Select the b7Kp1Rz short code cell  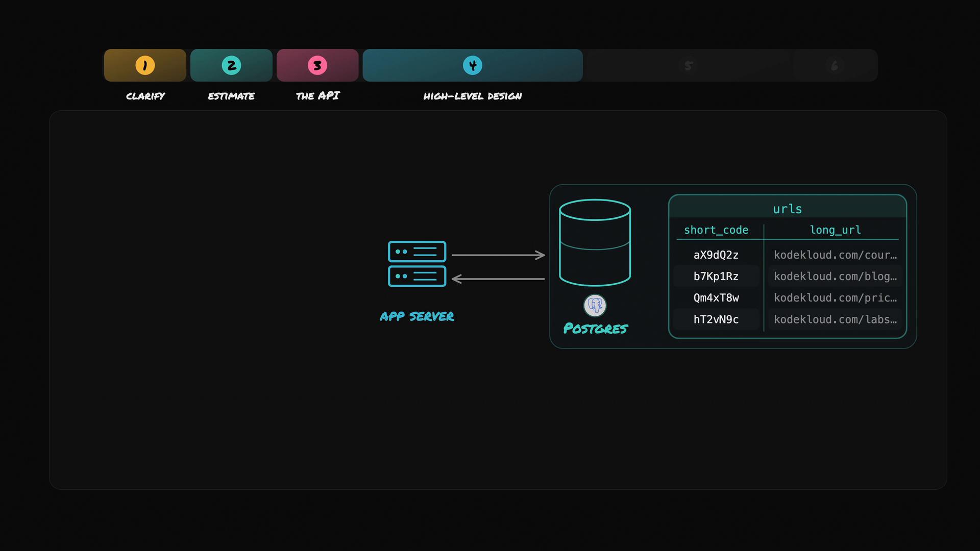click(x=716, y=277)
